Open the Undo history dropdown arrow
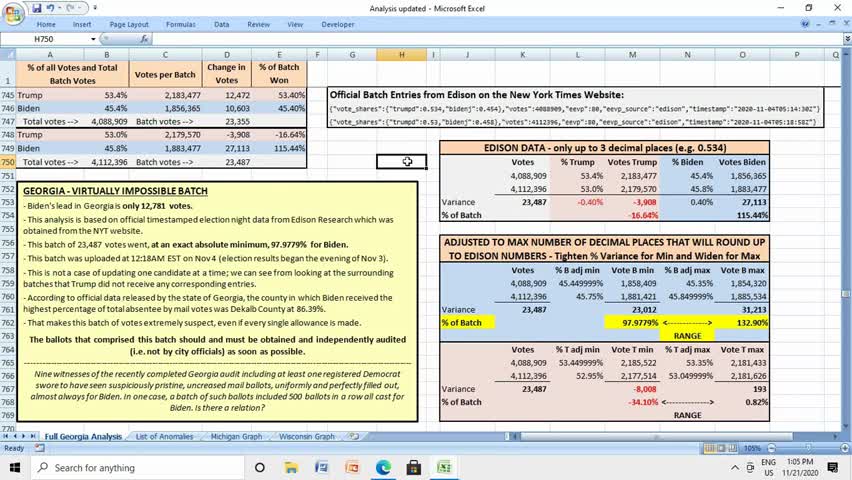This screenshot has width=852, height=480. [x=59, y=8]
